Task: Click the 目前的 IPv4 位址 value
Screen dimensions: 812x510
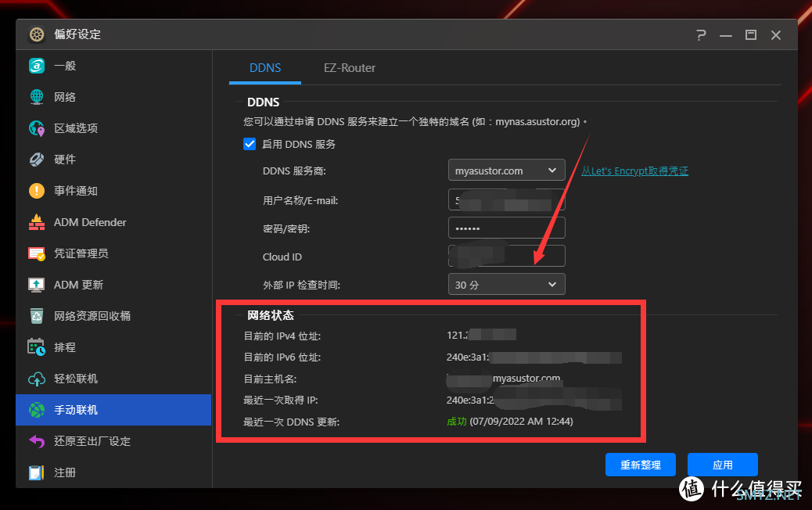Action: (x=481, y=335)
